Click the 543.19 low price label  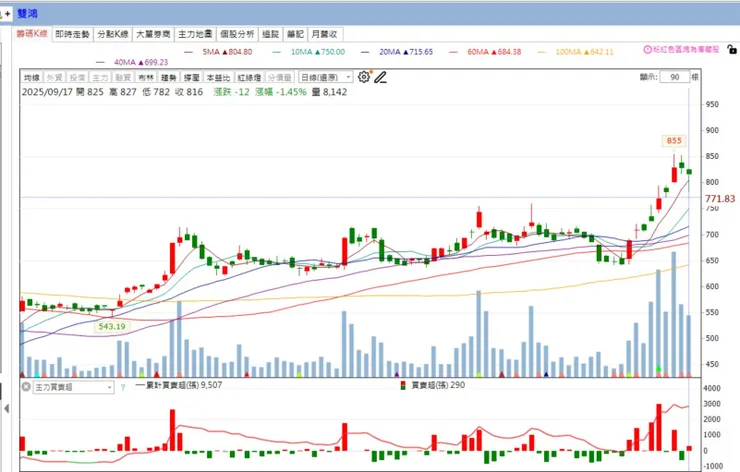112,327
